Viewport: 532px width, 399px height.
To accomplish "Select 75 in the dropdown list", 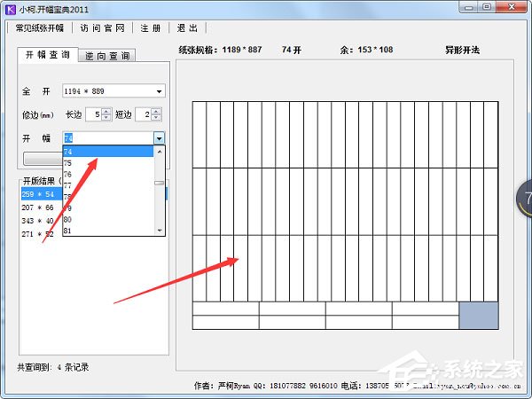I will 108,163.
